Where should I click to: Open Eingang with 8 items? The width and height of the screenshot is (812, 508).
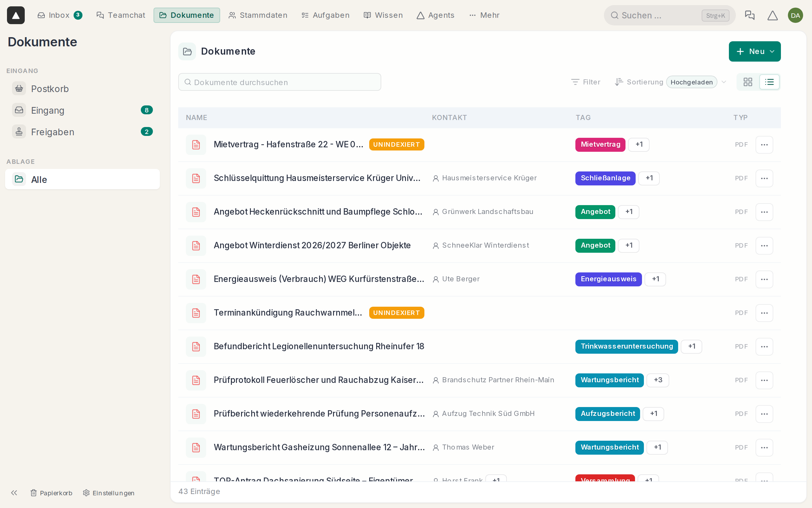[82, 110]
